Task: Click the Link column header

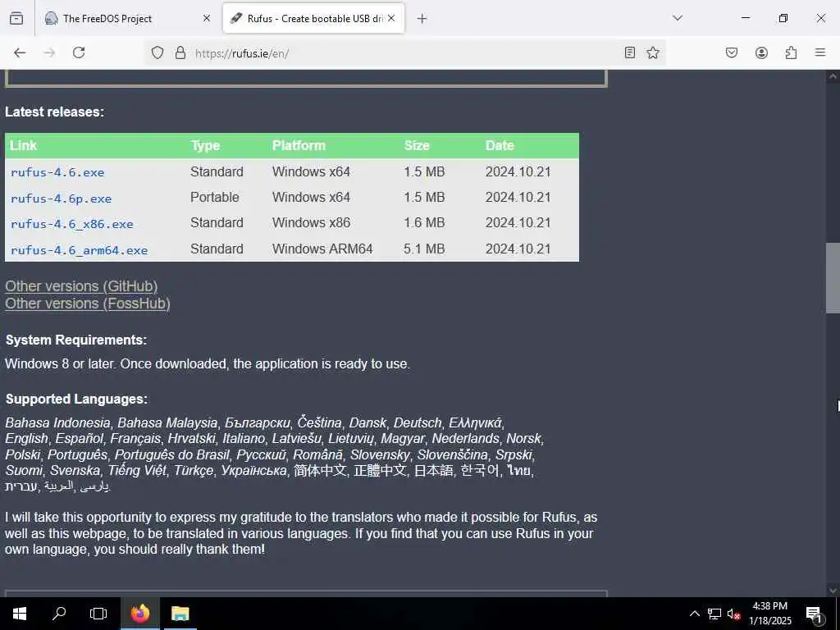Action: tap(23, 146)
